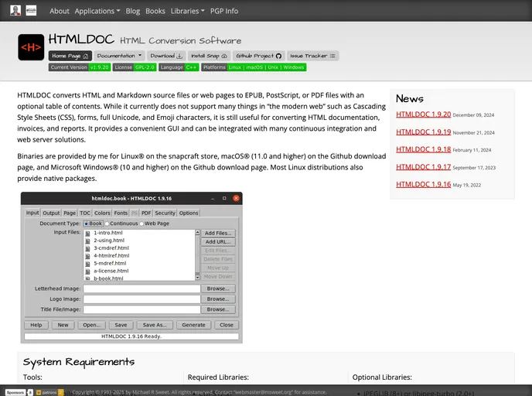Click Browse... for Logo Image

(x=218, y=299)
